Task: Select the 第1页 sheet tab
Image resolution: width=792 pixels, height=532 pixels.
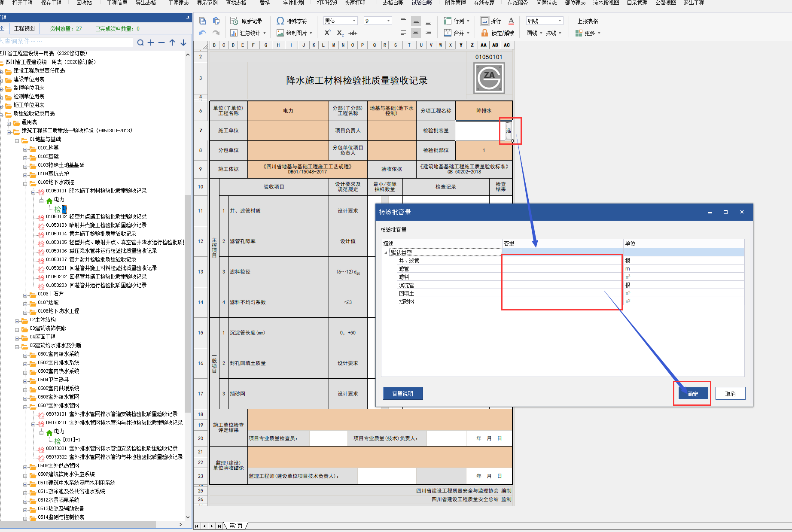Action: tap(236, 526)
